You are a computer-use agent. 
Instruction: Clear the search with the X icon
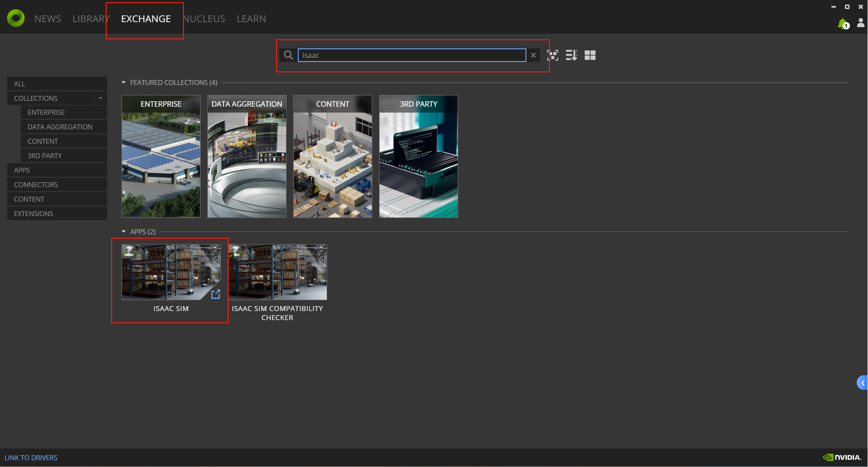(534, 55)
